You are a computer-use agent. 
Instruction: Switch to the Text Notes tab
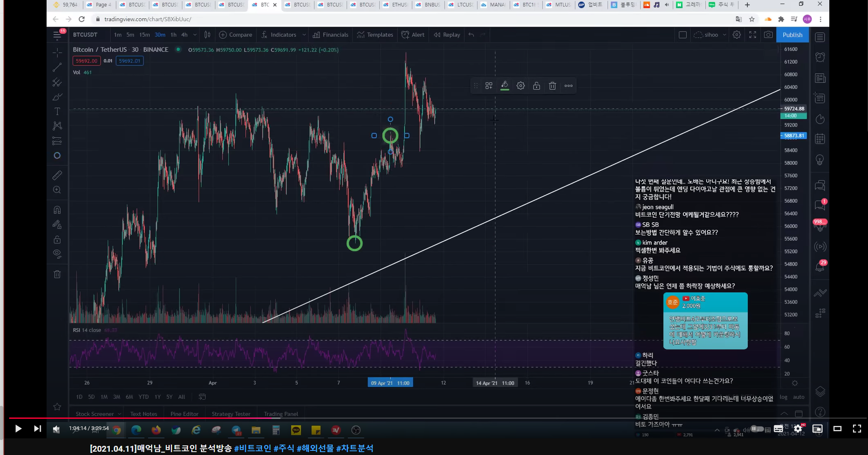pyautogui.click(x=143, y=414)
